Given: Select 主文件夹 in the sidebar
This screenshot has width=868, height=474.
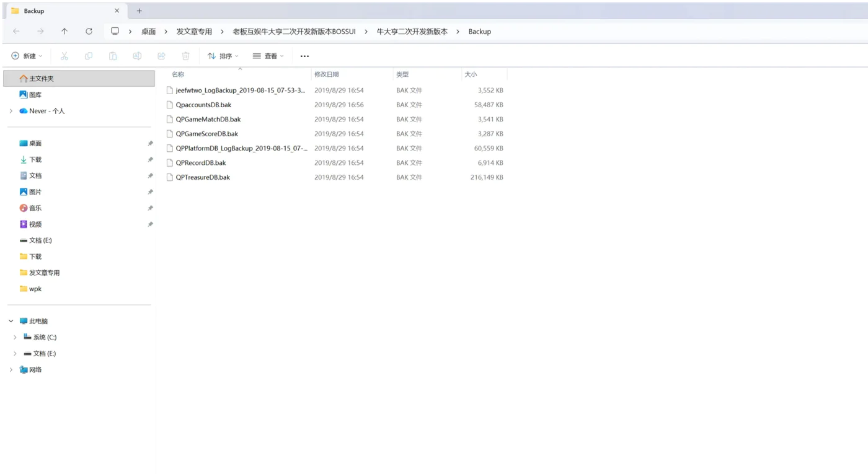Looking at the screenshot, I should [79, 79].
